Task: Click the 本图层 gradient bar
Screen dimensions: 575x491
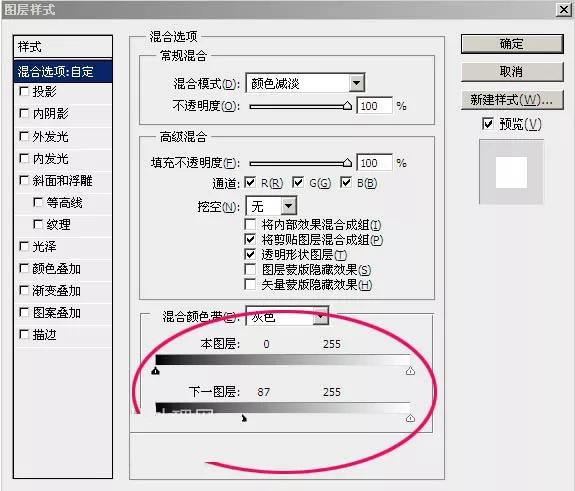Action: [x=283, y=360]
